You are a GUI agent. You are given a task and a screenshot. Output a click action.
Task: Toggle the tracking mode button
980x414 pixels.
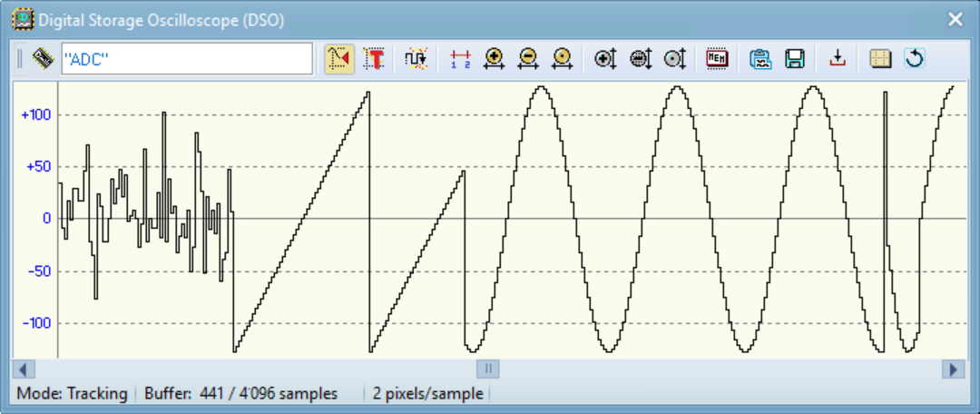click(339, 59)
